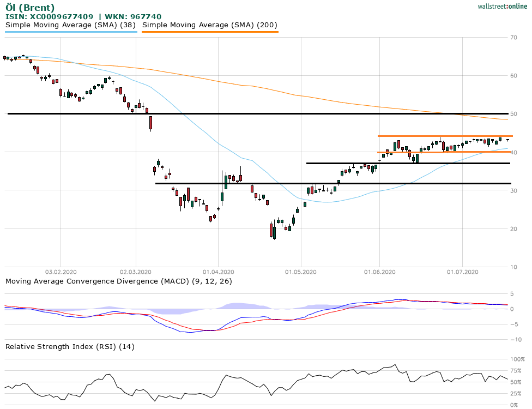
Task: Select the 03.02.2020 date on the time axis
Action: click(x=61, y=272)
